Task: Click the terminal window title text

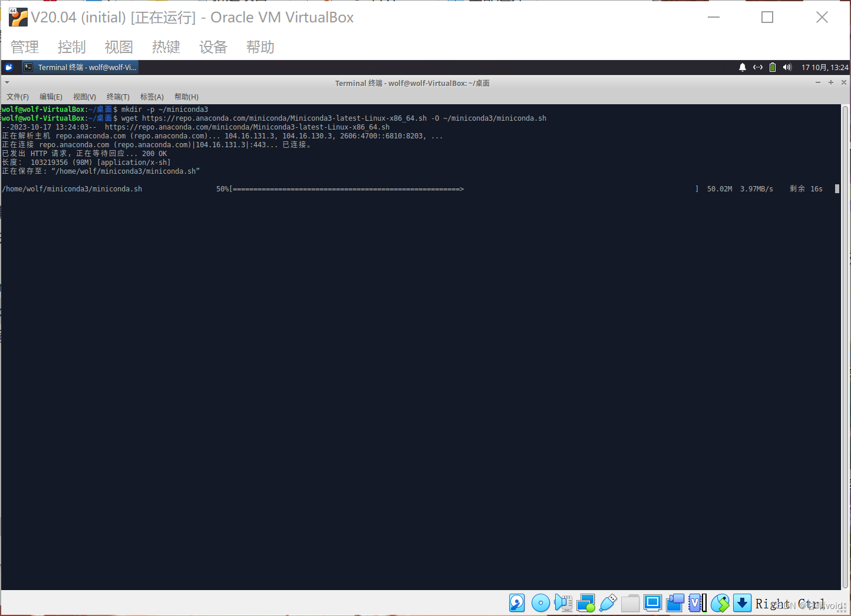Action: (x=413, y=83)
